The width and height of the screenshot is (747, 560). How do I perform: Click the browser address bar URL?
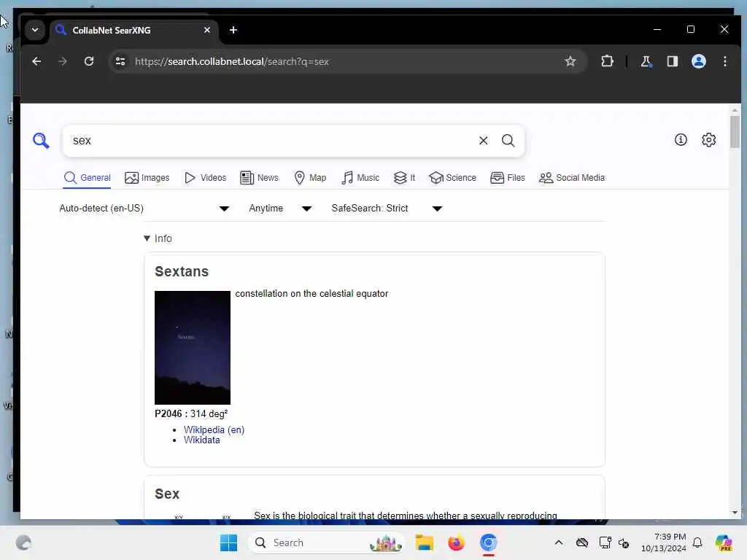click(231, 61)
